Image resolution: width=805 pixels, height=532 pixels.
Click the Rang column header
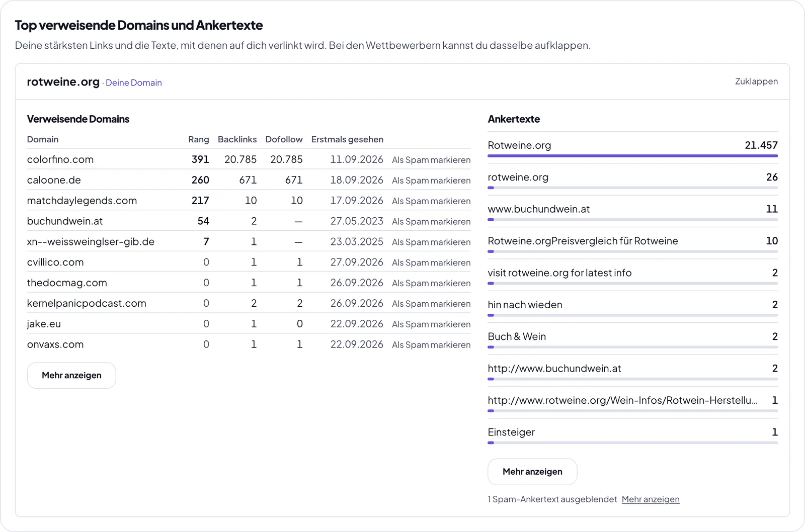tap(199, 139)
